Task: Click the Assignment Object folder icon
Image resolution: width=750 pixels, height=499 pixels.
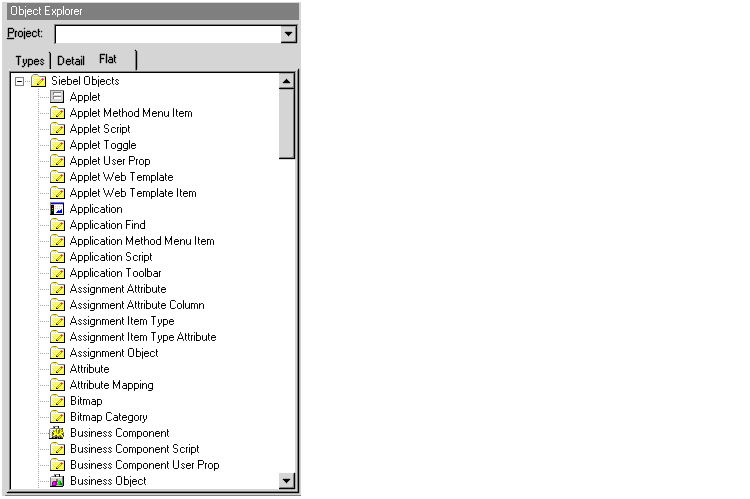Action: tap(57, 353)
